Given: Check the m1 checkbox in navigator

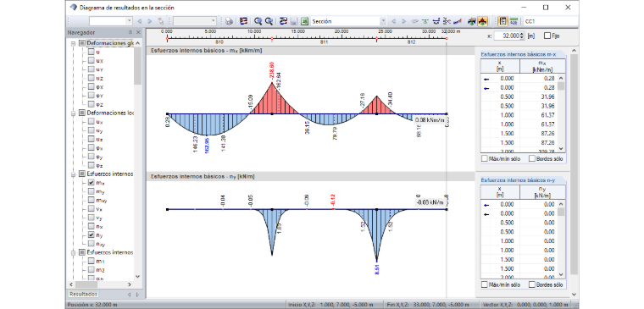Looking at the screenshot, I should (91, 261).
